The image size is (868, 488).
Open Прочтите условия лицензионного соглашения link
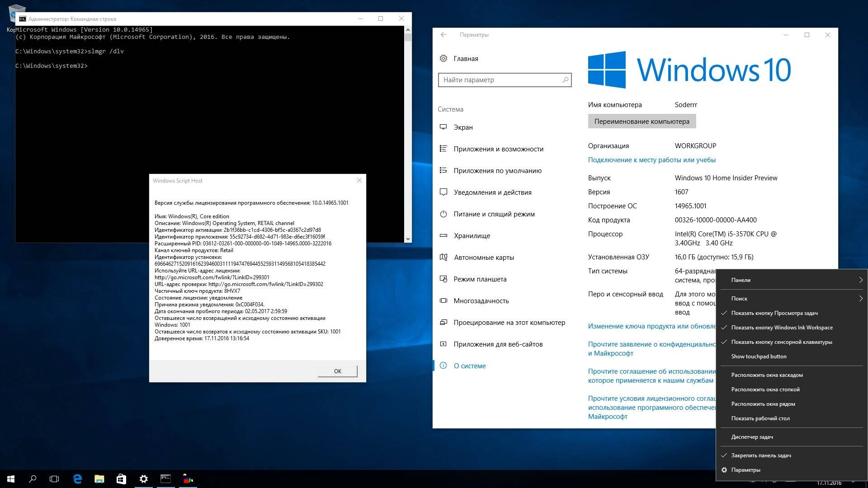pyautogui.click(x=651, y=408)
